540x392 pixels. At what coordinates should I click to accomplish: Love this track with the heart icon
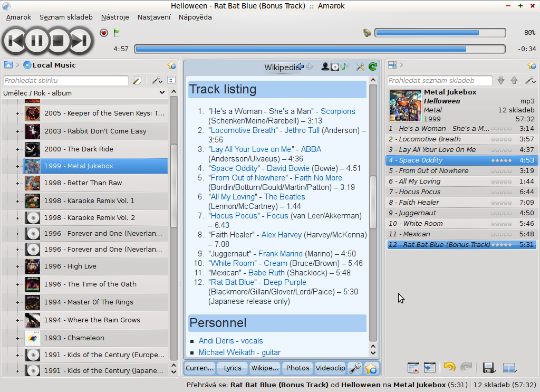click(104, 33)
